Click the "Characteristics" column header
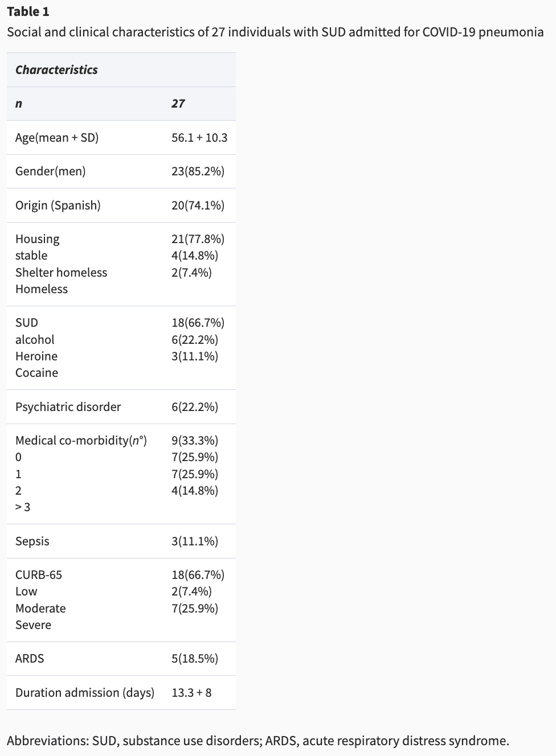The width and height of the screenshot is (556, 756). [56, 69]
